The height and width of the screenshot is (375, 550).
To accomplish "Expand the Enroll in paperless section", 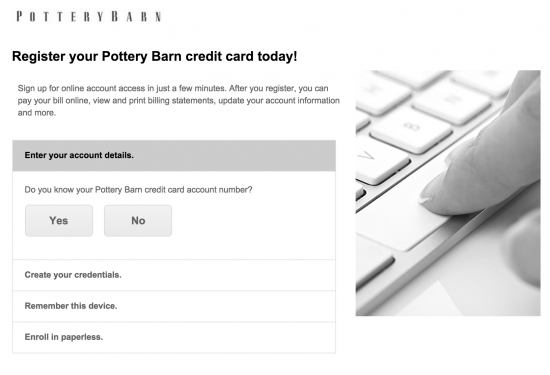I will tap(174, 337).
